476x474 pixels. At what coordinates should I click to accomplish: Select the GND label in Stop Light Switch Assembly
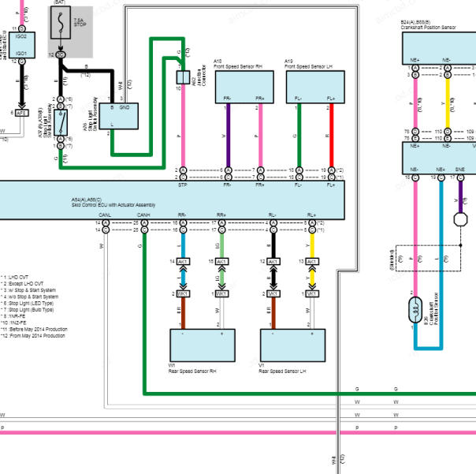click(125, 107)
